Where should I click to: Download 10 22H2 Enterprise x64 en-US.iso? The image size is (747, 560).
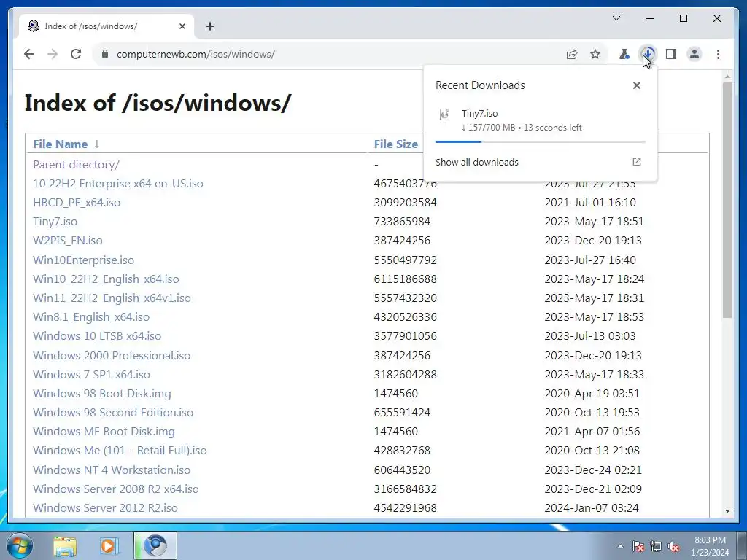coord(117,183)
